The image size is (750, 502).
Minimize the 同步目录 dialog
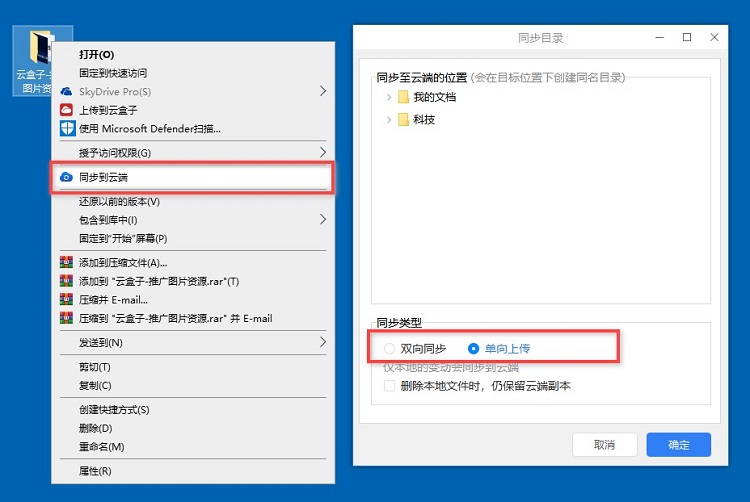click(660, 37)
